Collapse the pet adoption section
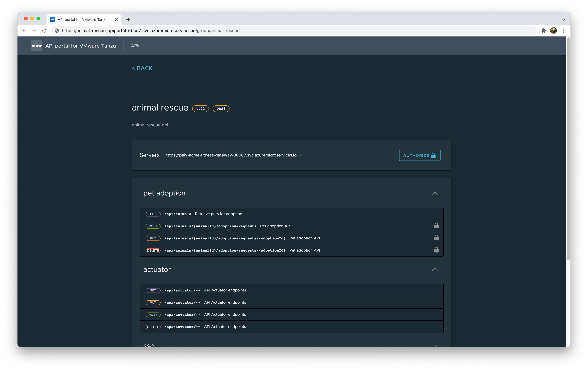This screenshot has width=588, height=370. tap(435, 193)
